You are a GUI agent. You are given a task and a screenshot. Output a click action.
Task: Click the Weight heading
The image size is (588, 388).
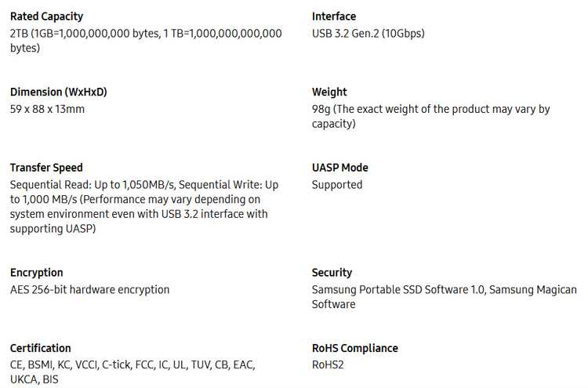329,92
